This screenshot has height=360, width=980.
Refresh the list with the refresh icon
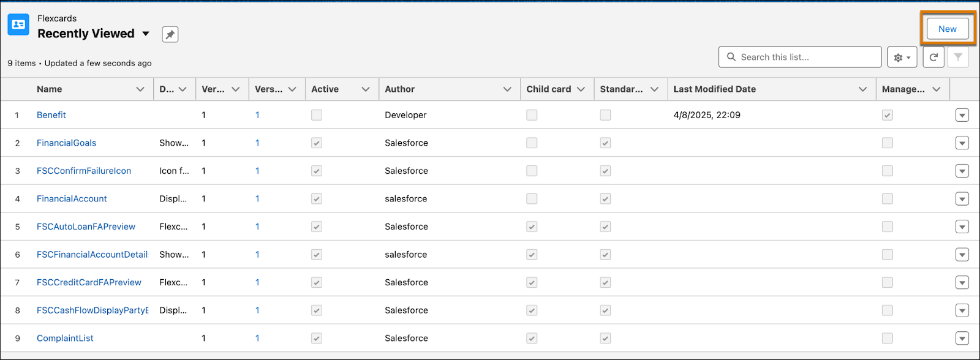[933, 57]
